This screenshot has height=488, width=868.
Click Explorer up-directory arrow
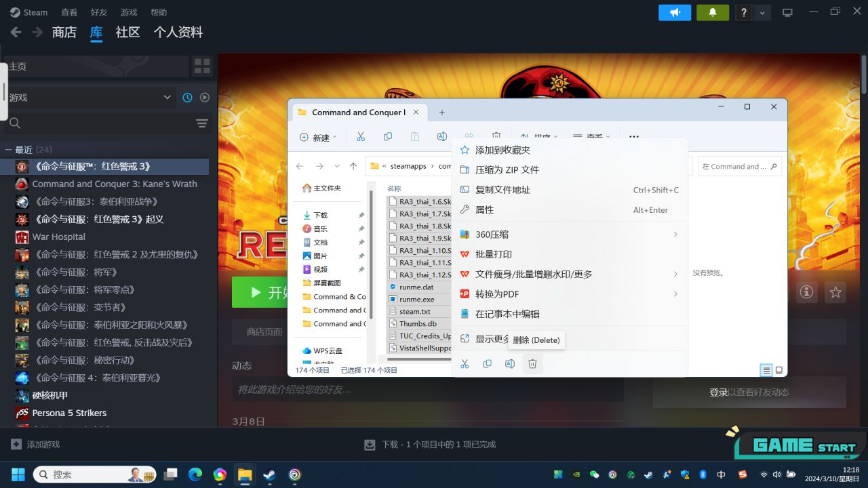353,166
